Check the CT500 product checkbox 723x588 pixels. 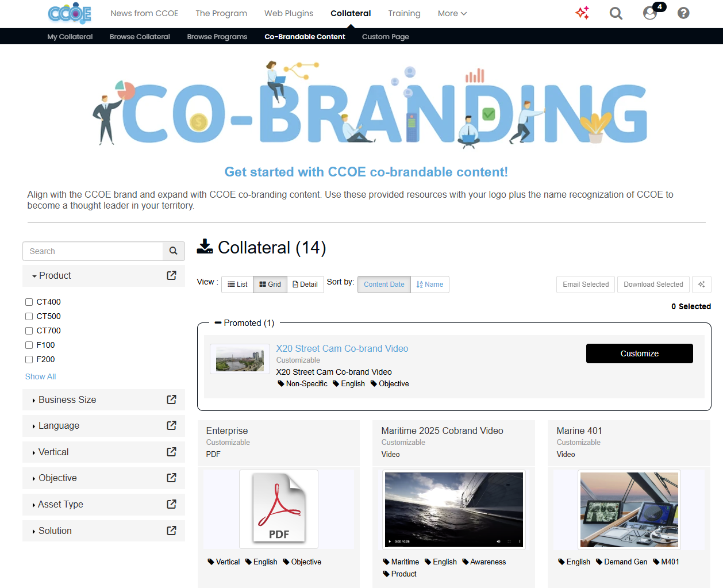click(29, 316)
